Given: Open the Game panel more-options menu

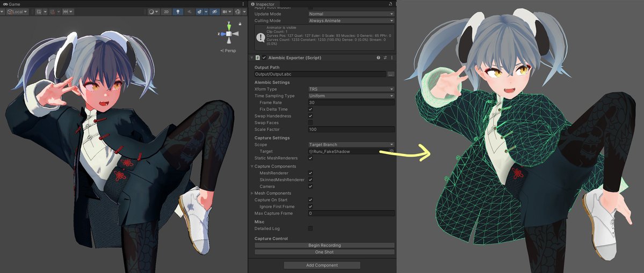Looking at the screenshot, I should tap(243, 4).
